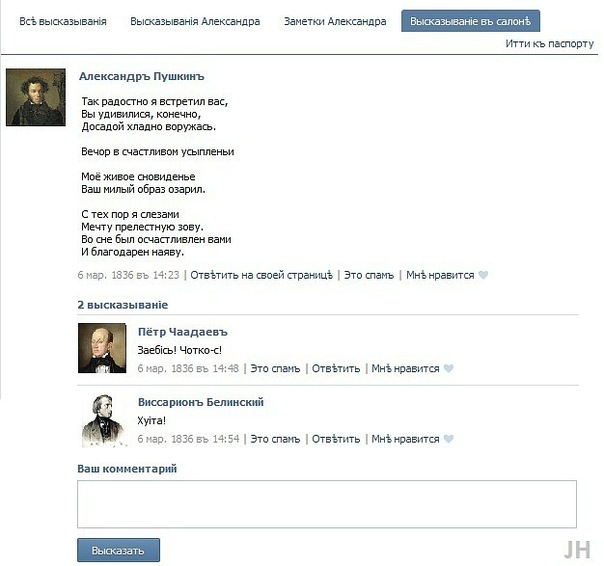This screenshot has width=604, height=566.
Task: Open the "Высказыванія Александра" tab
Action: coord(195,21)
